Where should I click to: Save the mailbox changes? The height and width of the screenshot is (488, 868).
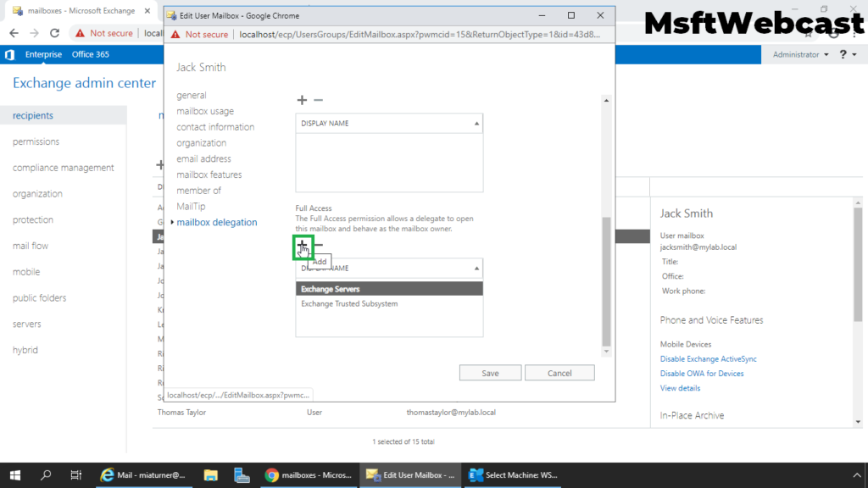(490, 373)
